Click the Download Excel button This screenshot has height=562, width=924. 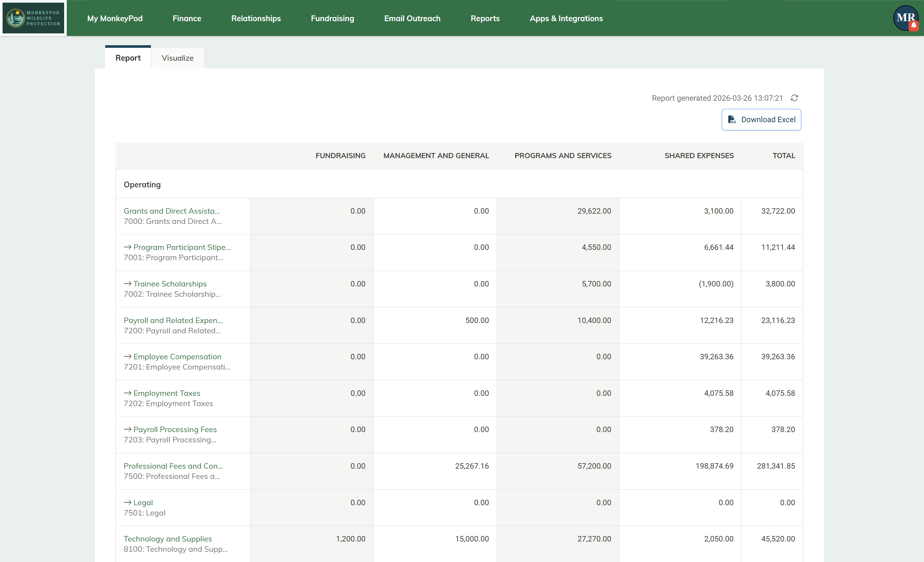pyautogui.click(x=761, y=120)
